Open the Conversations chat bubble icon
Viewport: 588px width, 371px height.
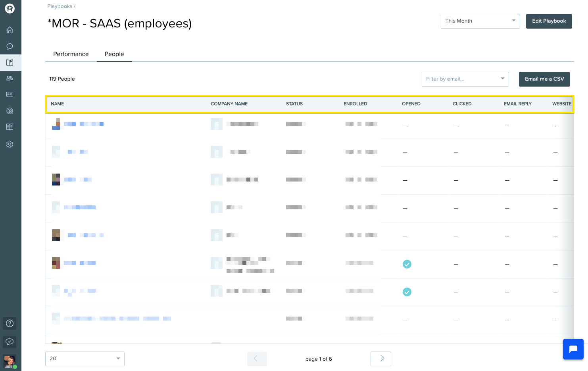click(10, 46)
